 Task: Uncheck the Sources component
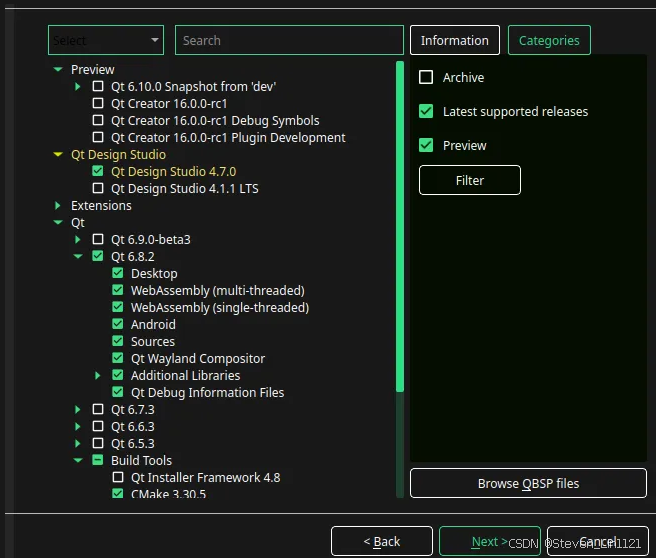pyautogui.click(x=118, y=341)
